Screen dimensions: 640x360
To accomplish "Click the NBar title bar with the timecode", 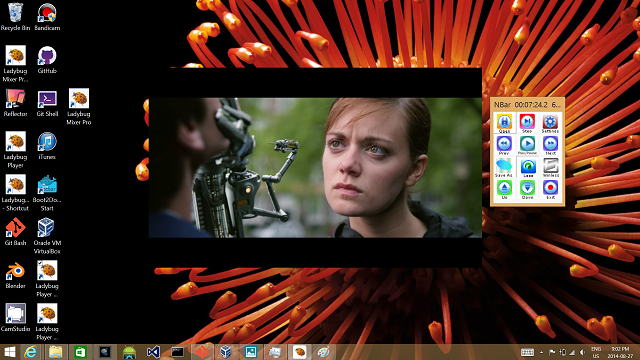I will pos(527,104).
